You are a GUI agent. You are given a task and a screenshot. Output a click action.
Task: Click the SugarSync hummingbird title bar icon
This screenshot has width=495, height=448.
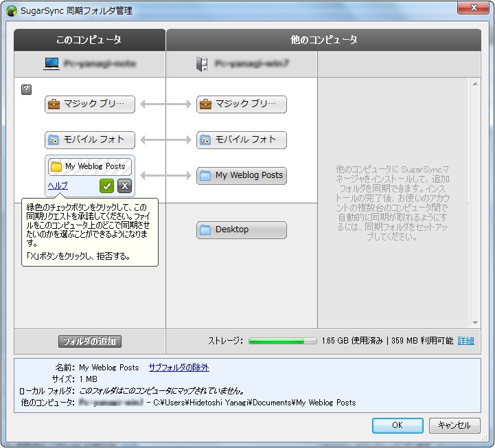(12, 11)
